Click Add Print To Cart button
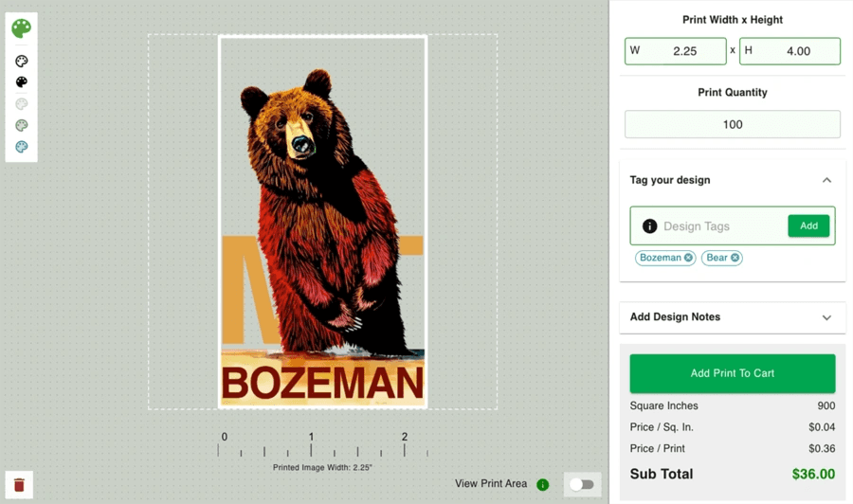Image resolution: width=853 pixels, height=504 pixels. (733, 373)
